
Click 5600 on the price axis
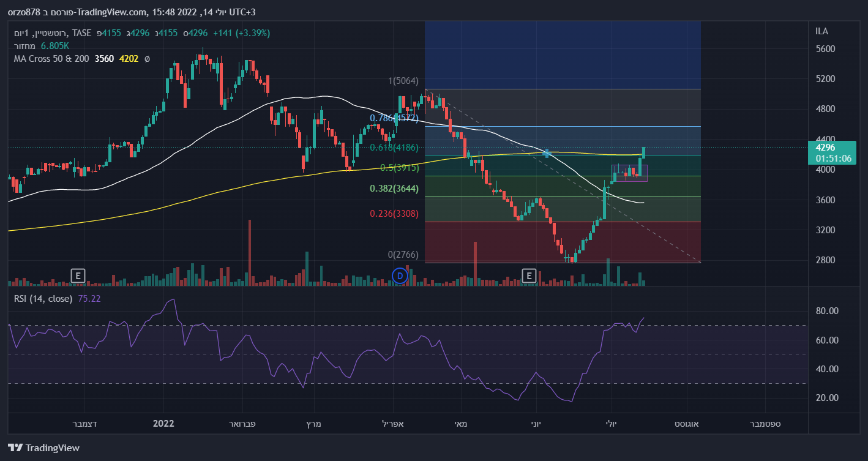pos(825,49)
